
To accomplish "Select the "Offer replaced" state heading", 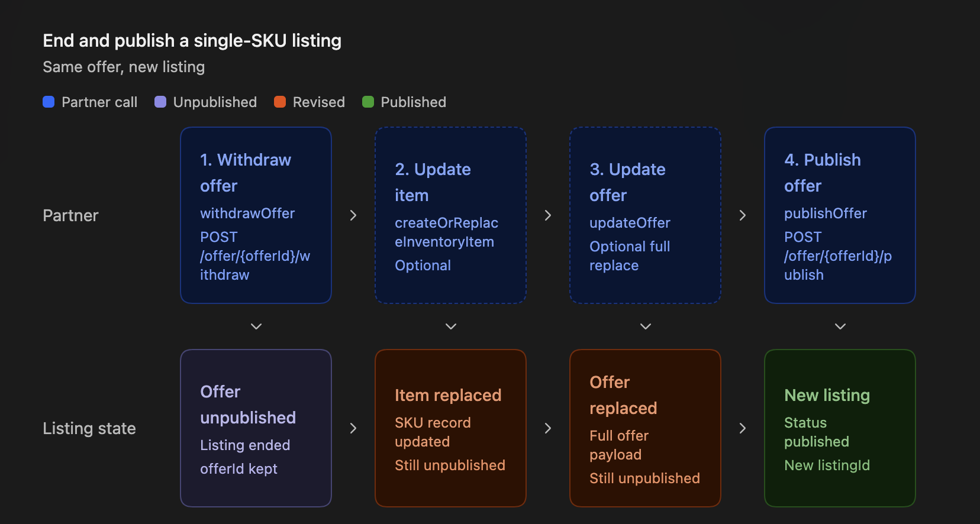I will click(x=623, y=395).
